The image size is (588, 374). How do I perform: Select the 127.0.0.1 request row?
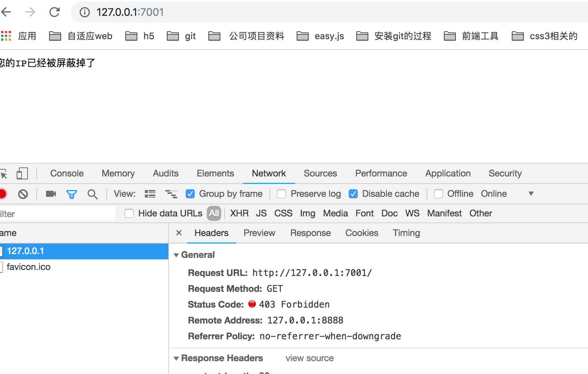pos(84,251)
